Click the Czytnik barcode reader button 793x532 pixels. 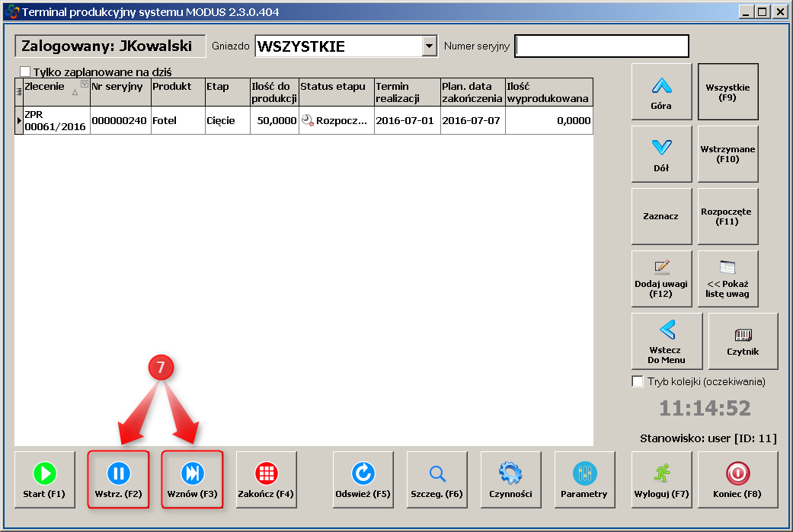tap(743, 341)
